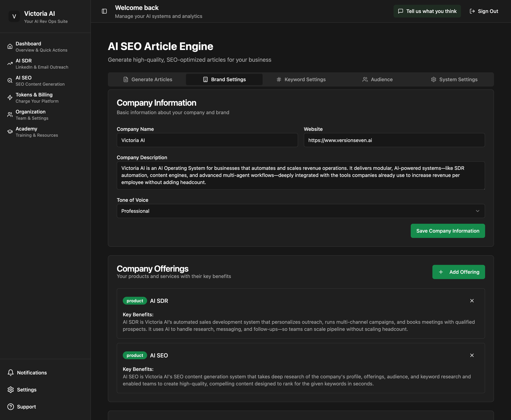Toggle the sidebar collapse icon
Viewport: 511px width, 420px height.
104,11
